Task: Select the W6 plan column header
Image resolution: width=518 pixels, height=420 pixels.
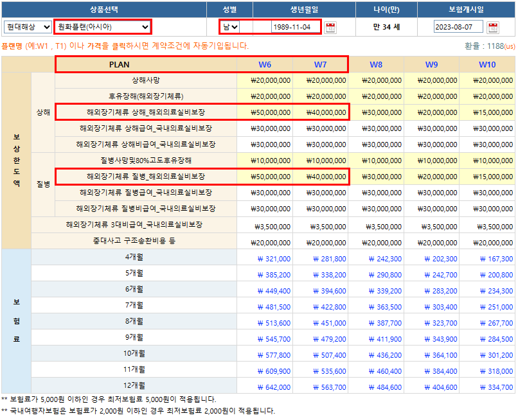Action: pos(265,65)
